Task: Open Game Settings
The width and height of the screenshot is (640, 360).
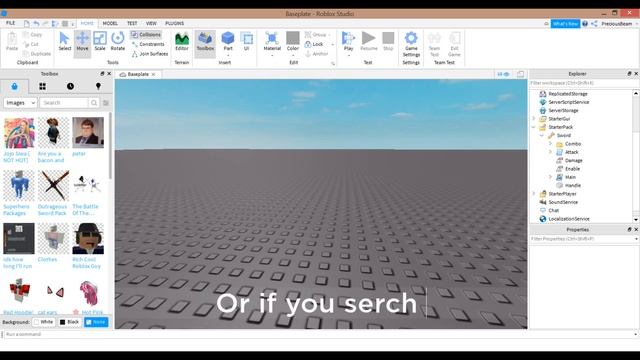Action: [411, 44]
